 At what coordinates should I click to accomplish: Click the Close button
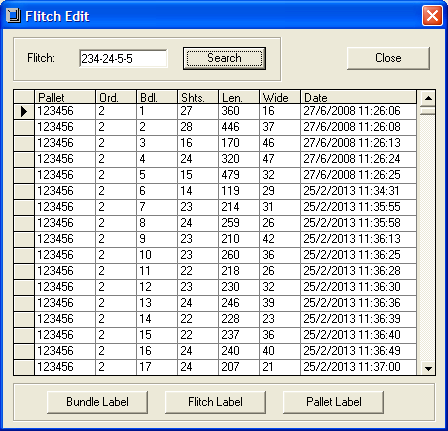click(388, 58)
